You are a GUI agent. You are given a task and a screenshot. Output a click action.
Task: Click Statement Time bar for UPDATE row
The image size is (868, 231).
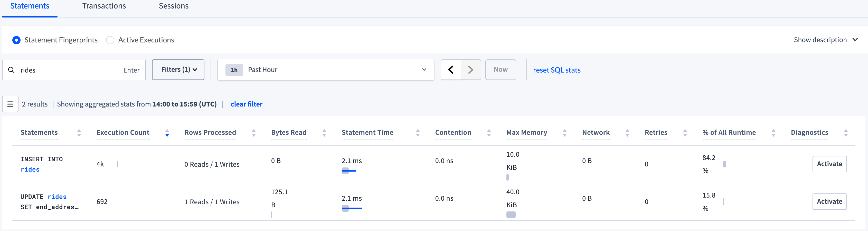352,208
